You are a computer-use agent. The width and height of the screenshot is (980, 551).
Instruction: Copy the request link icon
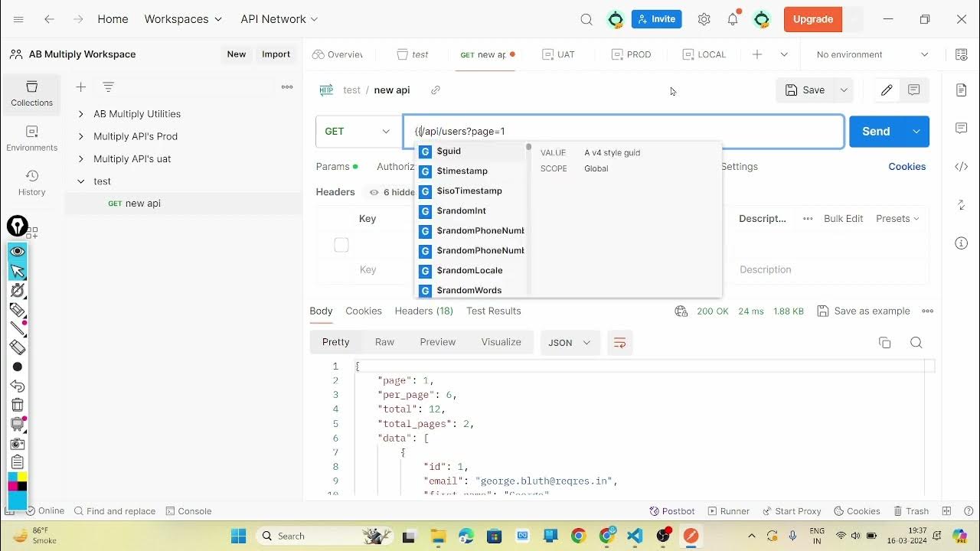(x=436, y=90)
